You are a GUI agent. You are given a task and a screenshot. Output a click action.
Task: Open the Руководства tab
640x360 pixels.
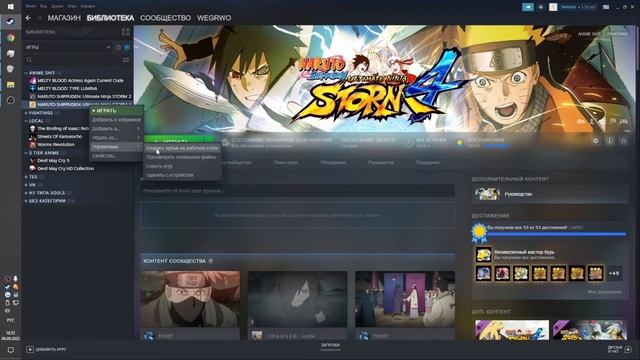click(x=381, y=162)
